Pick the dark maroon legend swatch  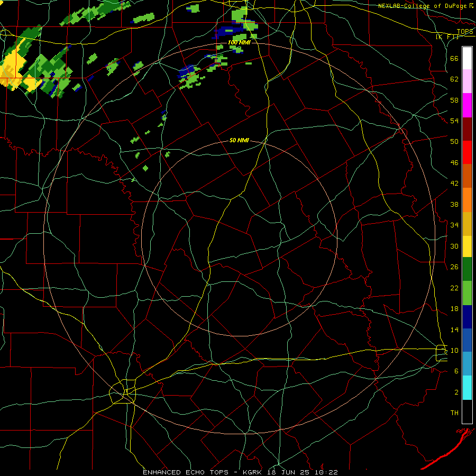tap(467, 129)
